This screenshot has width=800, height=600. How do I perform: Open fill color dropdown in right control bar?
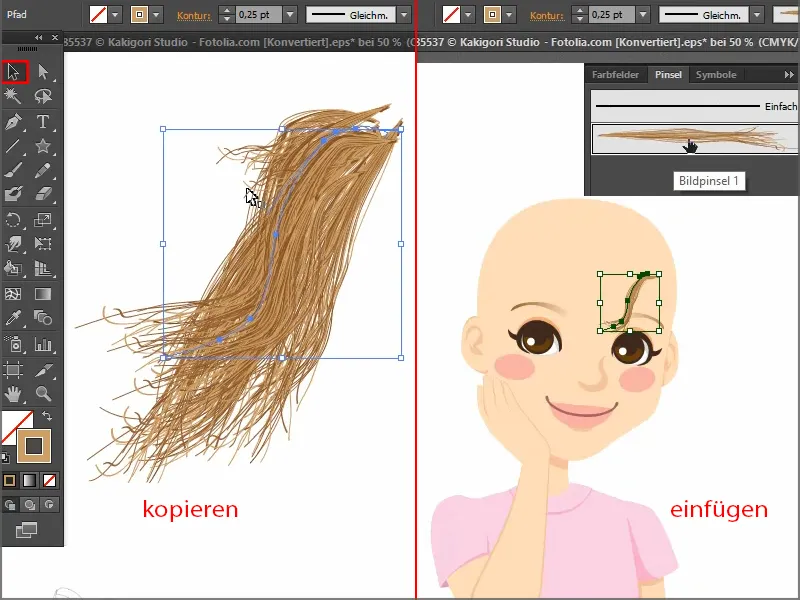(x=468, y=15)
